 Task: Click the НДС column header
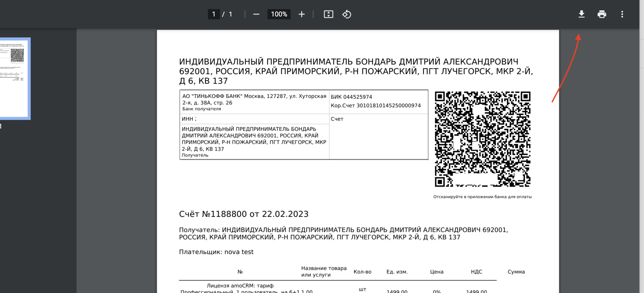pos(476,272)
